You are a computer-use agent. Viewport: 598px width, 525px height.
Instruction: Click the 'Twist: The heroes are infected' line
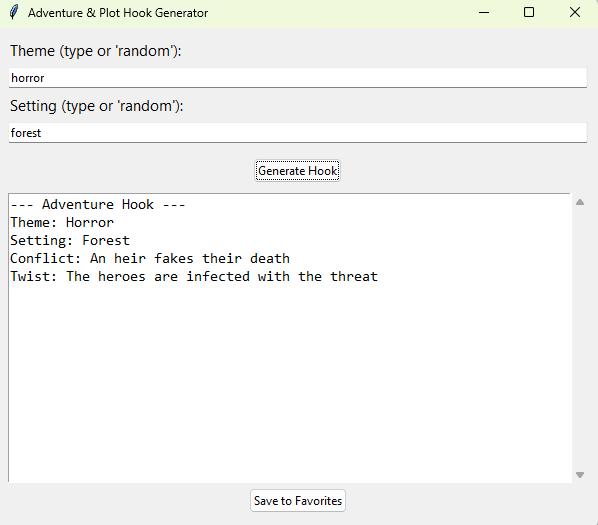pyautogui.click(x=194, y=276)
